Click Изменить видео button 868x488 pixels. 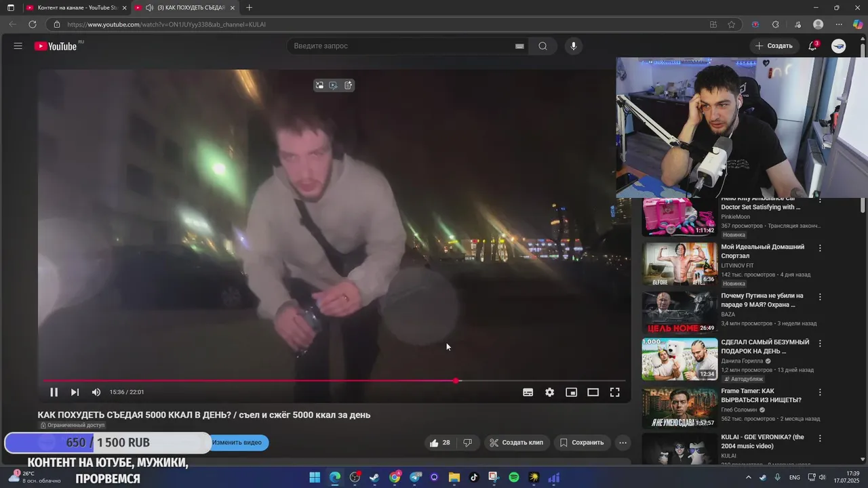(x=237, y=443)
